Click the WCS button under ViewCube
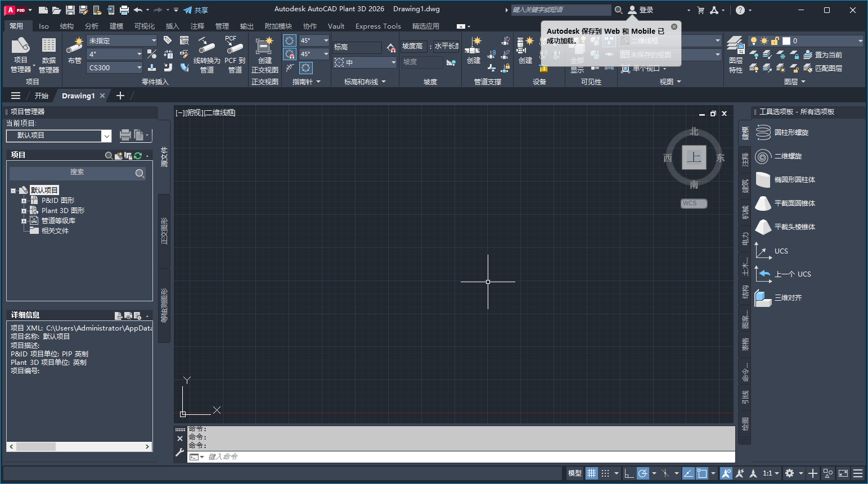This screenshot has height=484, width=868. (694, 203)
